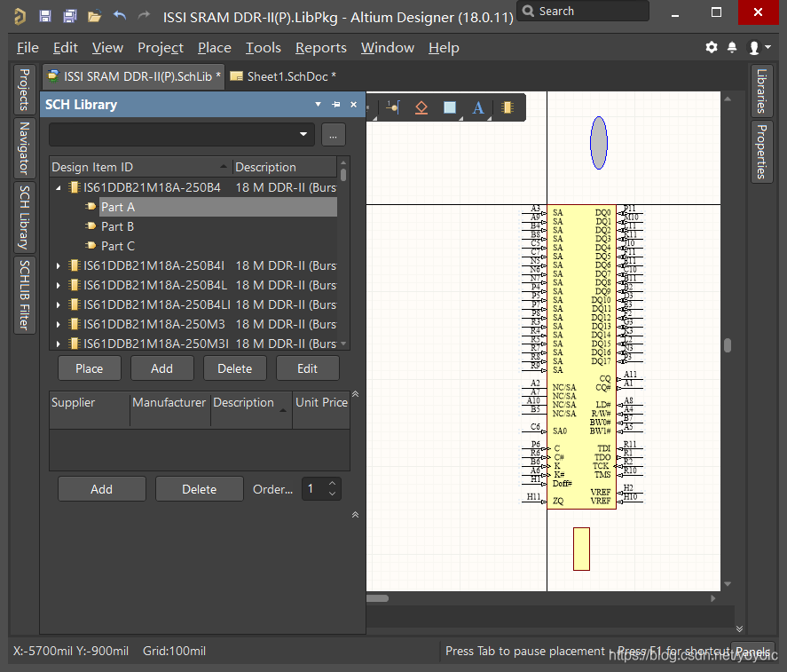This screenshot has width=787, height=672.
Task: Open the Navigator side panel tab
Action: click(24, 148)
